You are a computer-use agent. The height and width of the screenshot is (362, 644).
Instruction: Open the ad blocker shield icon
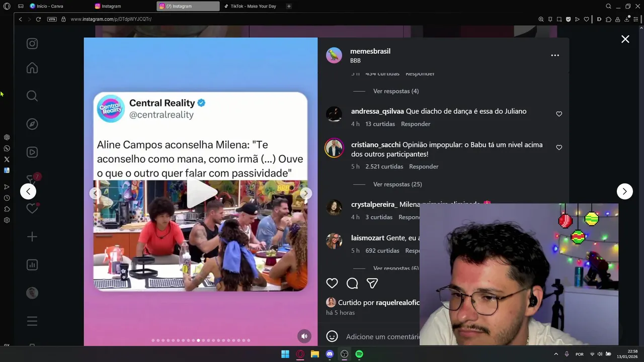click(x=568, y=19)
